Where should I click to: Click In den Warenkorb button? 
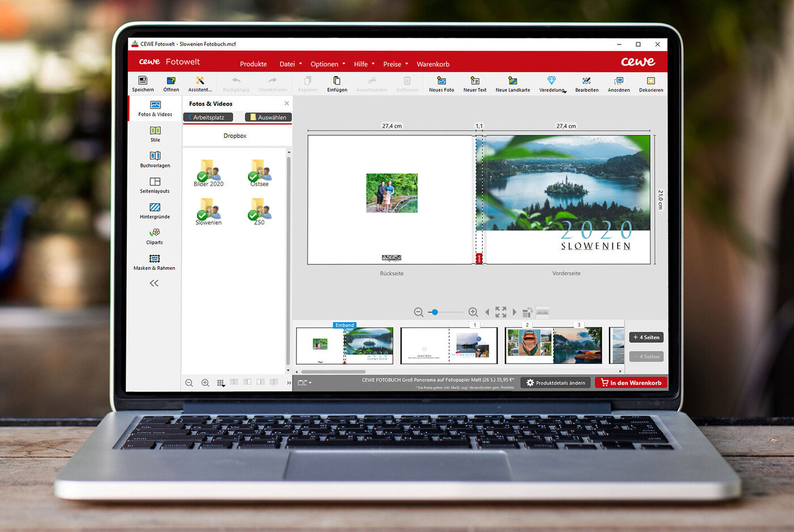tap(631, 383)
